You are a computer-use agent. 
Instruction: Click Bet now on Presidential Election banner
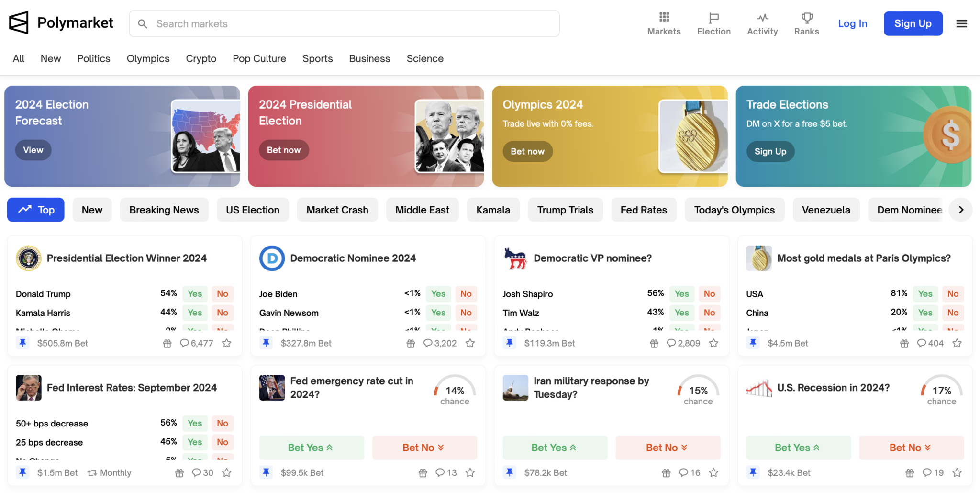284,150
